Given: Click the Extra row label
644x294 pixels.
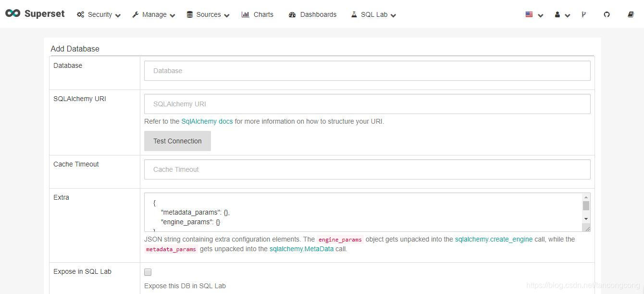Looking at the screenshot, I should [61, 197].
